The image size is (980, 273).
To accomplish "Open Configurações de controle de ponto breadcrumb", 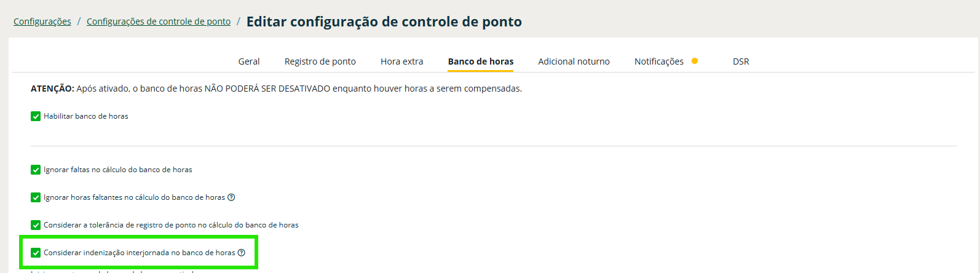I will tap(159, 22).
